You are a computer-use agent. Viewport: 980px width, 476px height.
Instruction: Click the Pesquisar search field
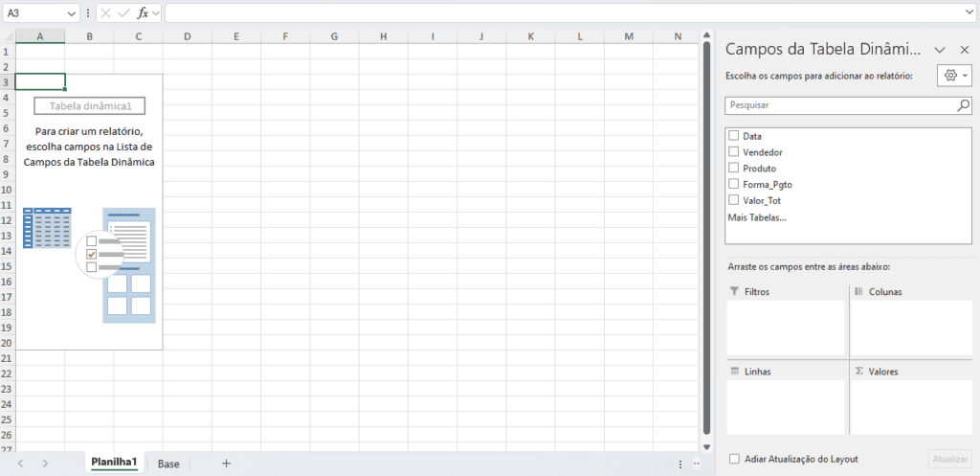coord(841,105)
